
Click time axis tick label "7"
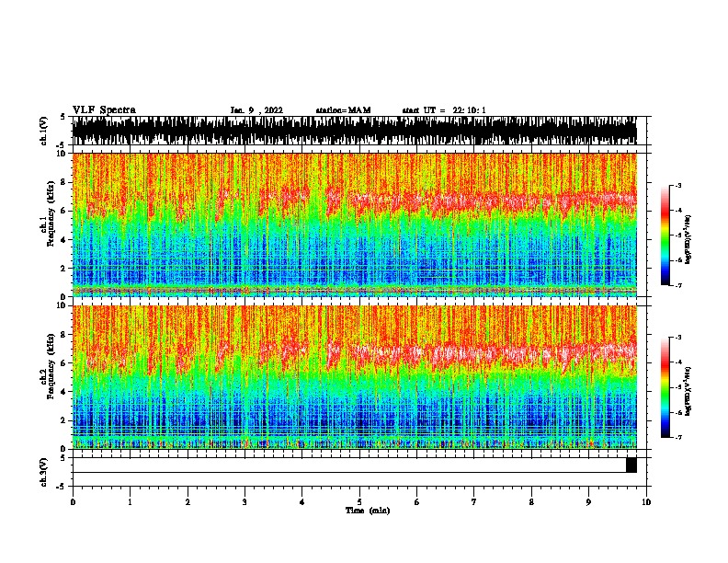tap(474, 502)
